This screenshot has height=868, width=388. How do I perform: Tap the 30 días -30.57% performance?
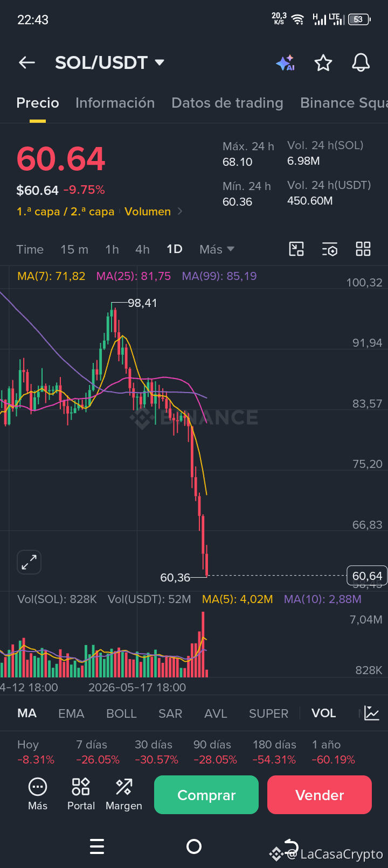156,752
